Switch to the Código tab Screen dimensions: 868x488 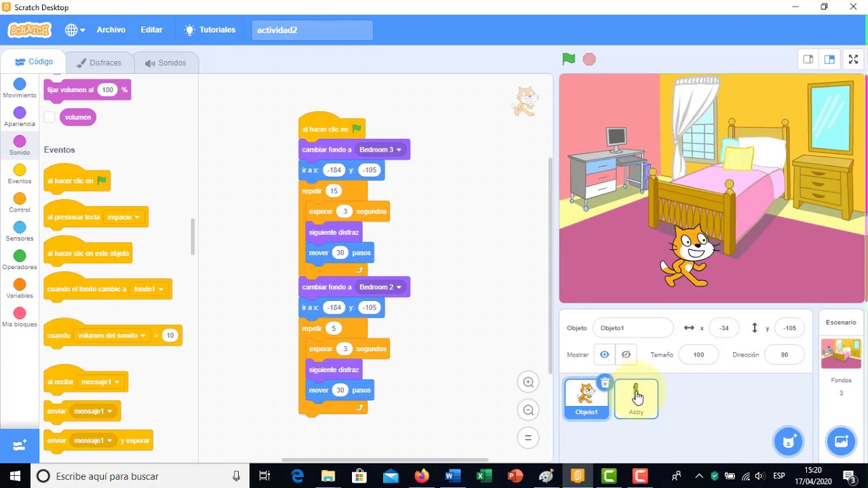(x=34, y=62)
